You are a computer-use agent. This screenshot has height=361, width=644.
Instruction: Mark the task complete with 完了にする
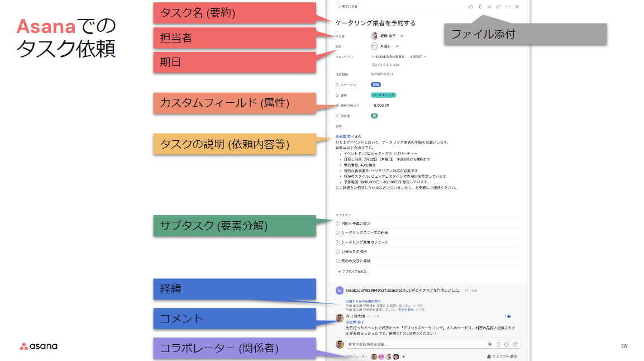pos(348,7)
